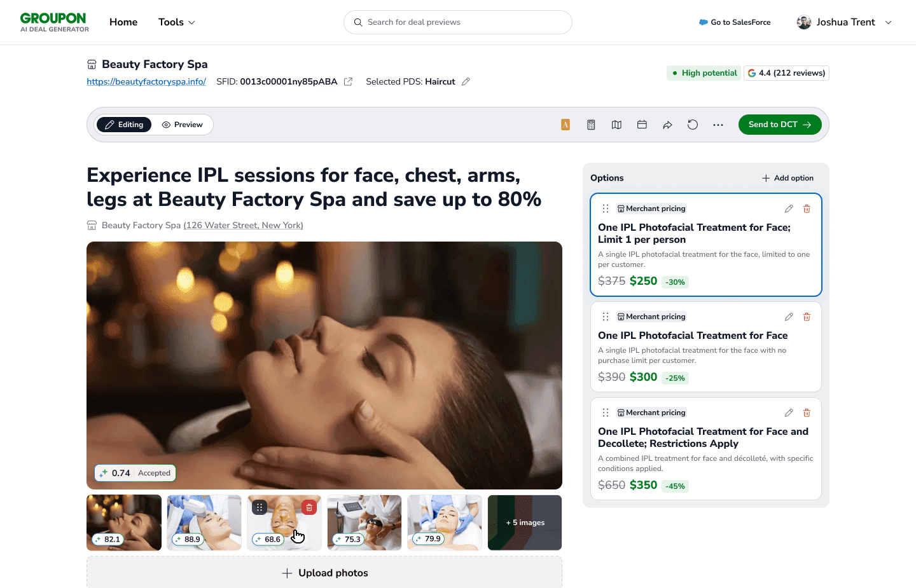
Task: Grab drag handle of the $250 option
Action: point(606,209)
